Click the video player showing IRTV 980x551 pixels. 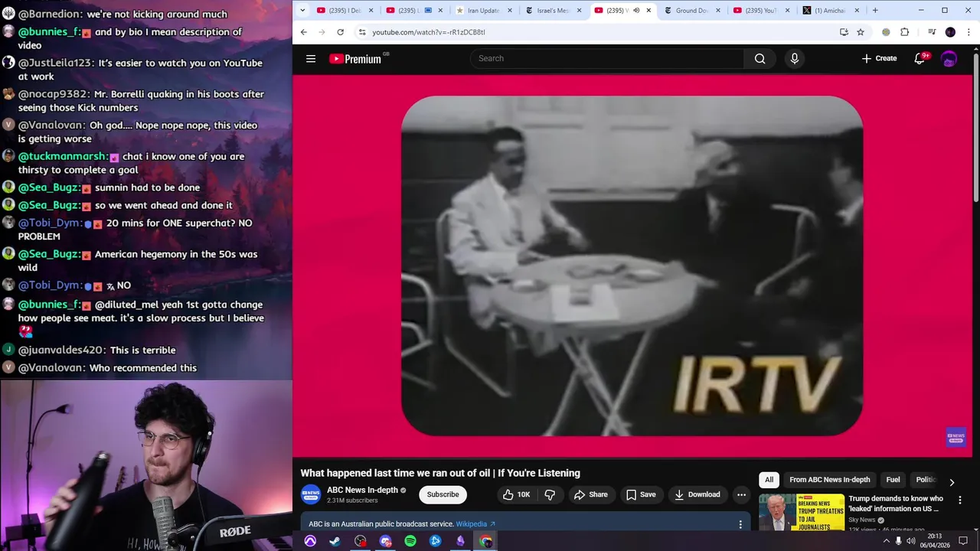click(x=632, y=266)
